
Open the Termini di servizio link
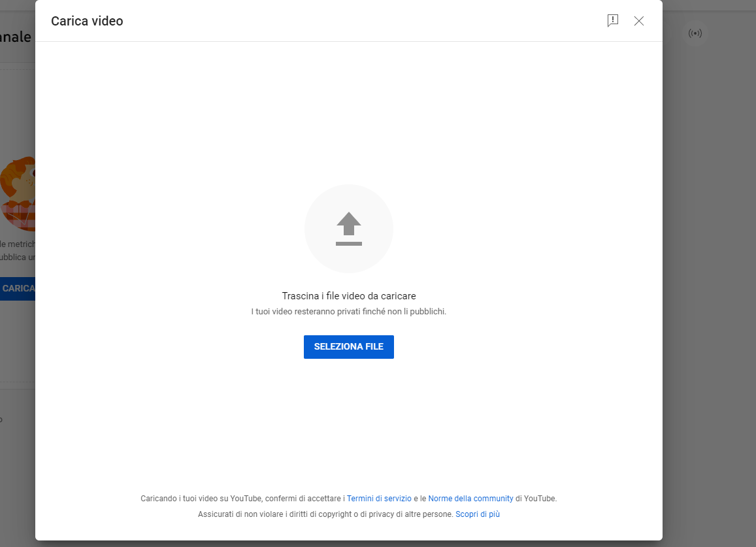tap(379, 498)
